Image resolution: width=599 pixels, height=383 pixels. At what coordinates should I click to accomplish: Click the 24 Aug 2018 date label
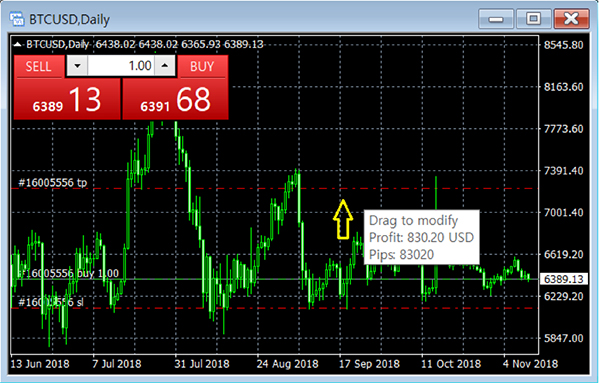click(x=287, y=364)
